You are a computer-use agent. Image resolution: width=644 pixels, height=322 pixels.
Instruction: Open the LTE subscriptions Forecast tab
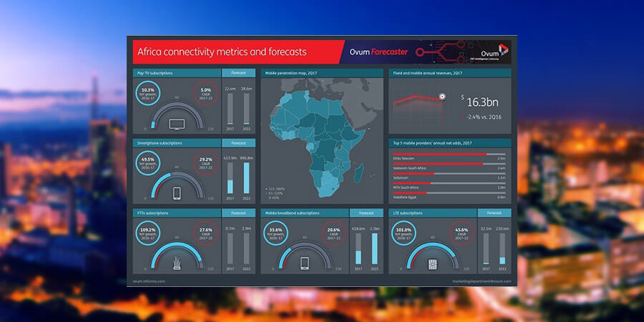coord(494,213)
